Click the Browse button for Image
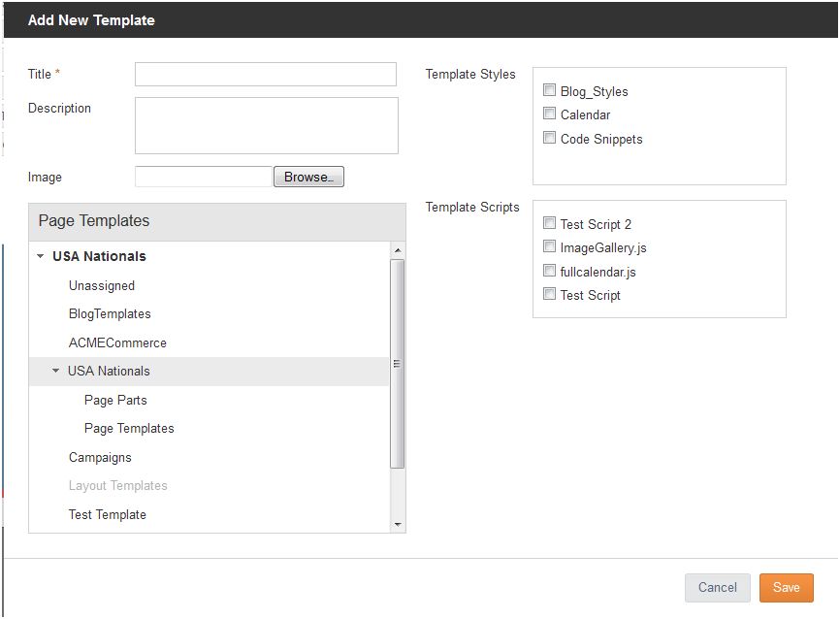Screen dimensions: 840x619 click(308, 177)
